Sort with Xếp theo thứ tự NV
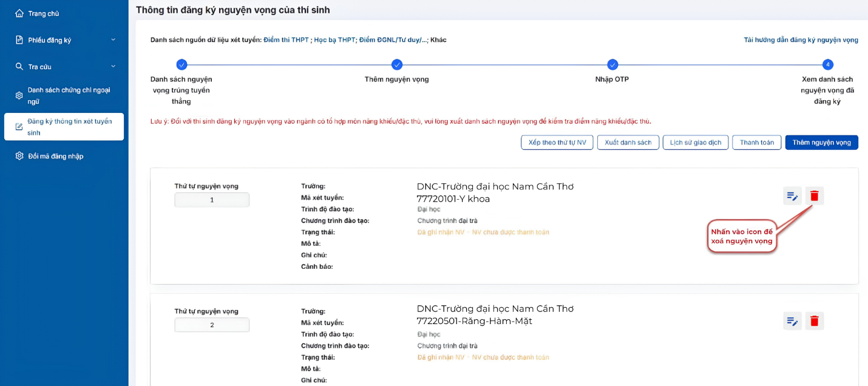 [557, 143]
